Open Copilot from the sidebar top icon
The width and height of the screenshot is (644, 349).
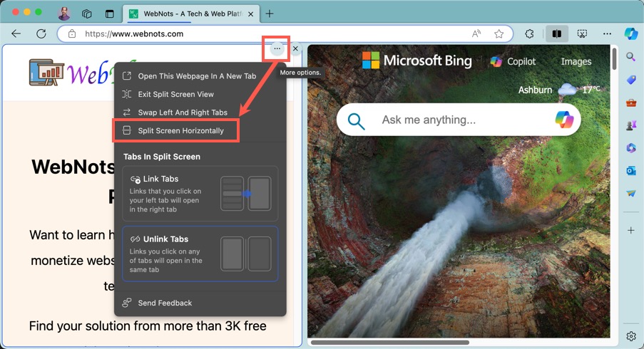coord(630,33)
